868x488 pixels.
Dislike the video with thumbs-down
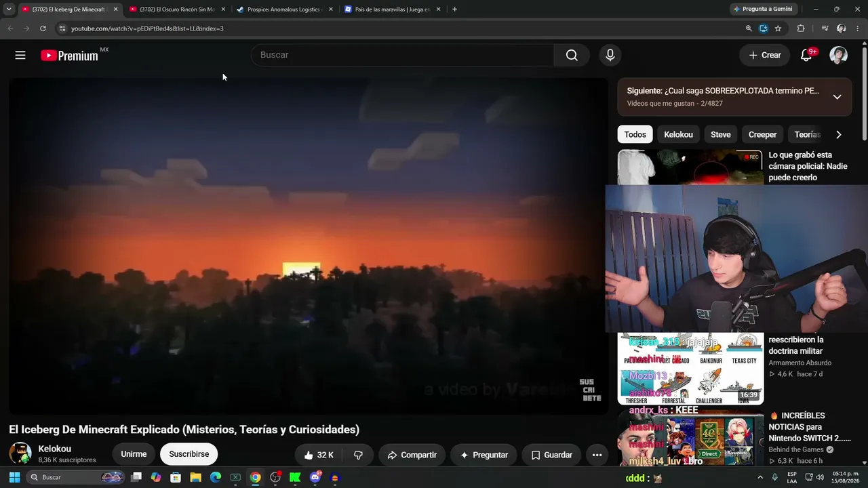click(358, 455)
